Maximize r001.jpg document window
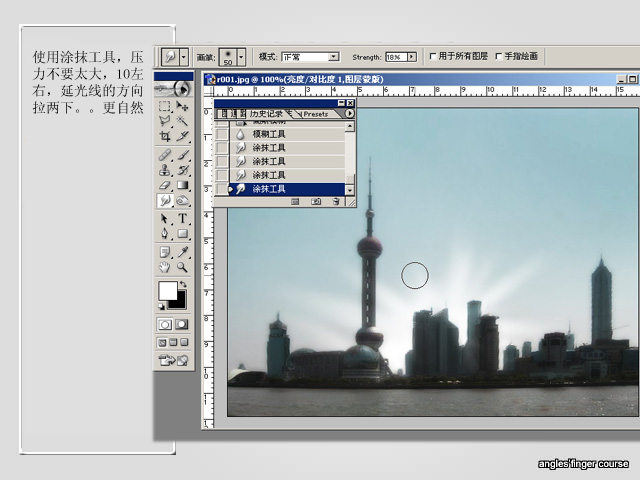 [x=632, y=79]
